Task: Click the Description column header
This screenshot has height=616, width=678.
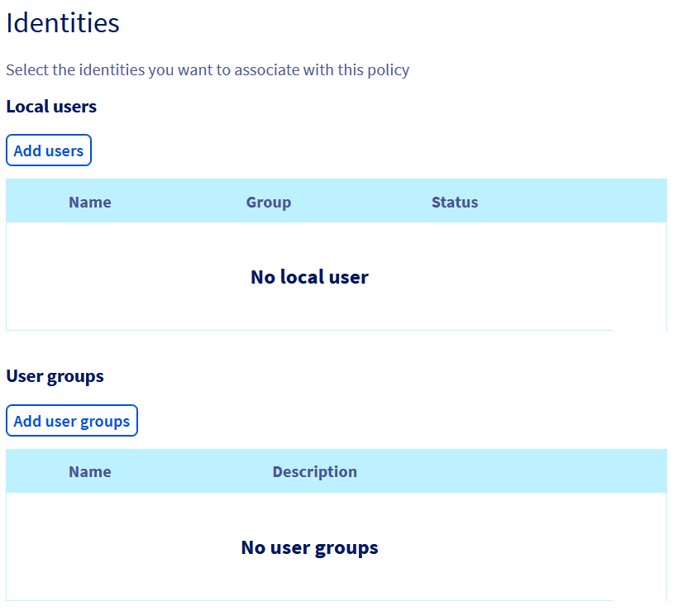Action: coord(314,471)
